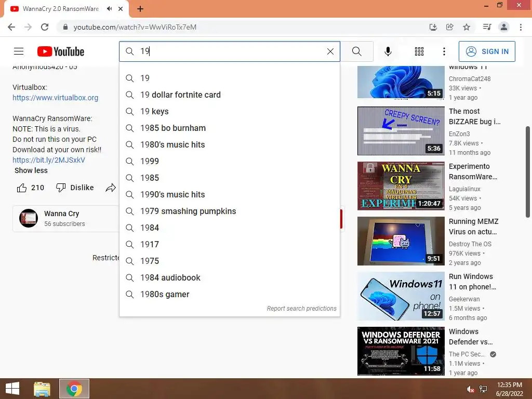Screen dimensions: 532x399
Task: Like the video with thumbs up icon
Action: pyautogui.click(x=22, y=188)
